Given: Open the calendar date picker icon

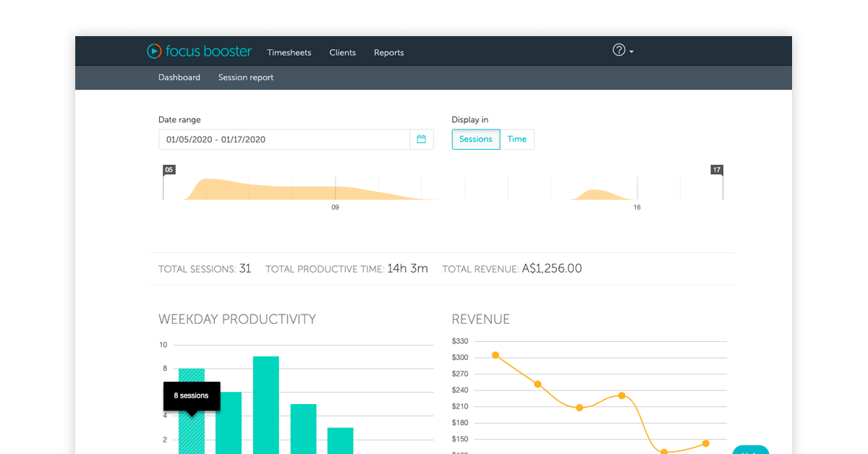Looking at the screenshot, I should point(422,140).
